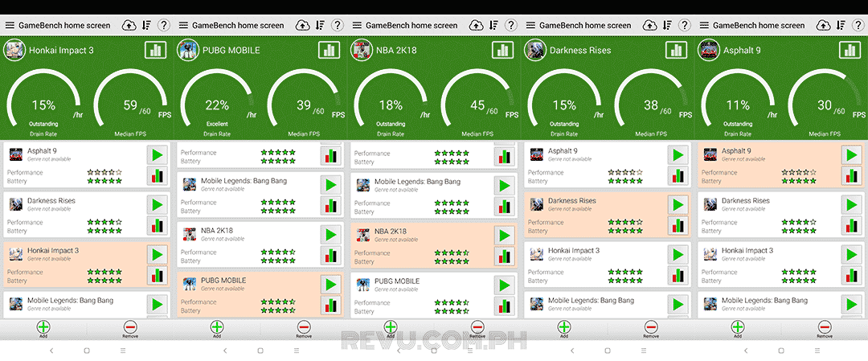The height and width of the screenshot is (361, 868).
Task: Launch highlighted Darkness Rises row's play button
Action: click(678, 205)
